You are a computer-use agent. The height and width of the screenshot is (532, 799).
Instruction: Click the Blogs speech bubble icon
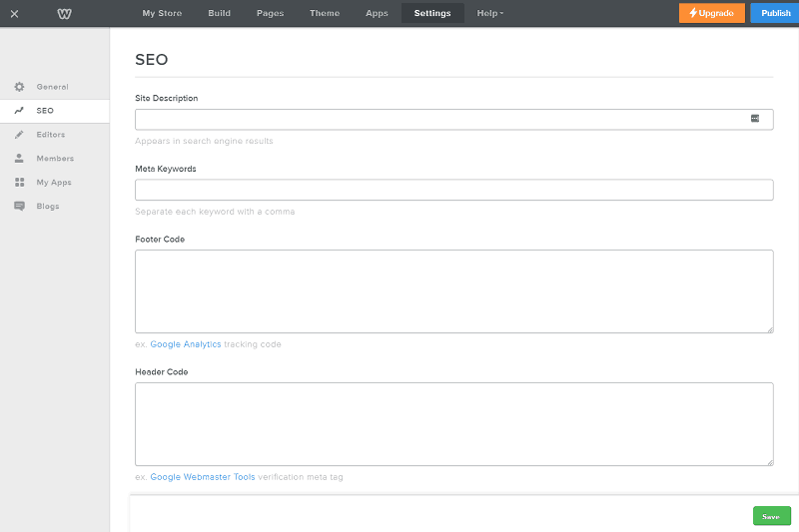point(19,207)
